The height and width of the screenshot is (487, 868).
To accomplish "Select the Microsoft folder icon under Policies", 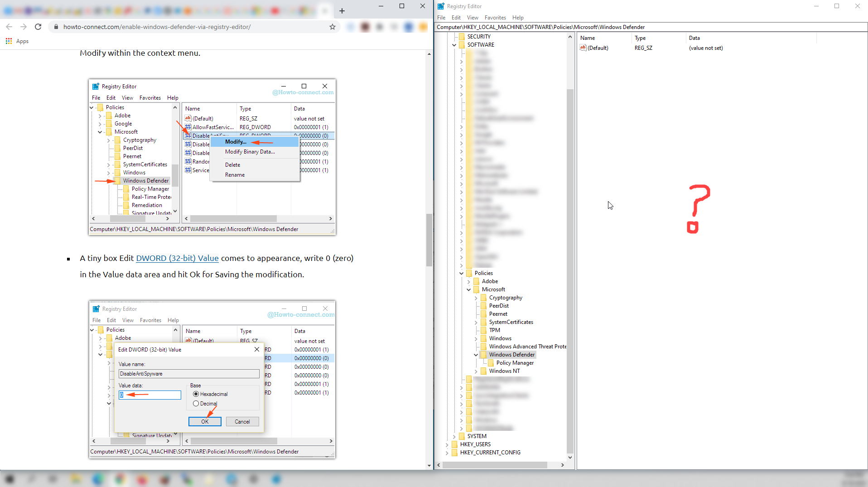I will (x=476, y=289).
